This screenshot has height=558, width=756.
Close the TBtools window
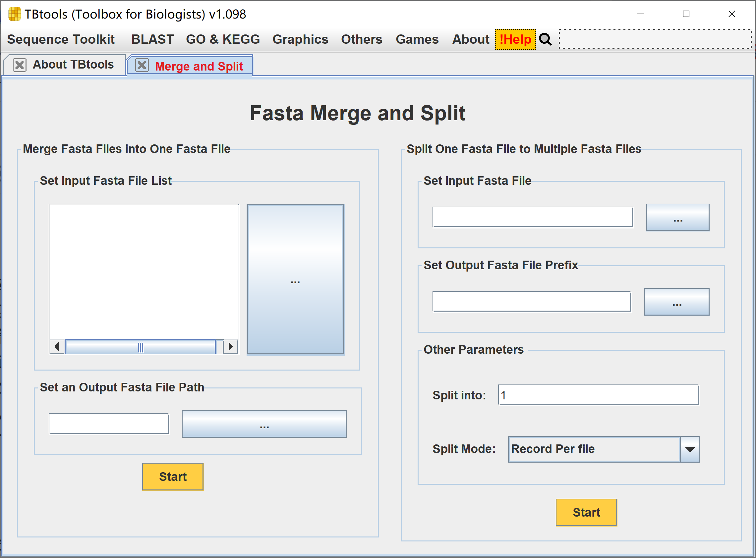coord(731,14)
